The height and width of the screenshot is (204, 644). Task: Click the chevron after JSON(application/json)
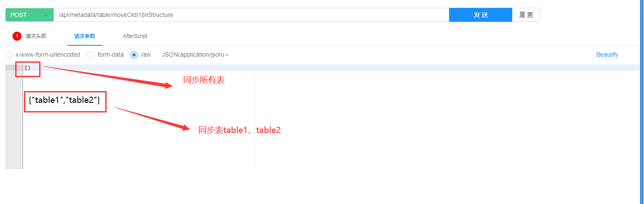[x=227, y=55]
